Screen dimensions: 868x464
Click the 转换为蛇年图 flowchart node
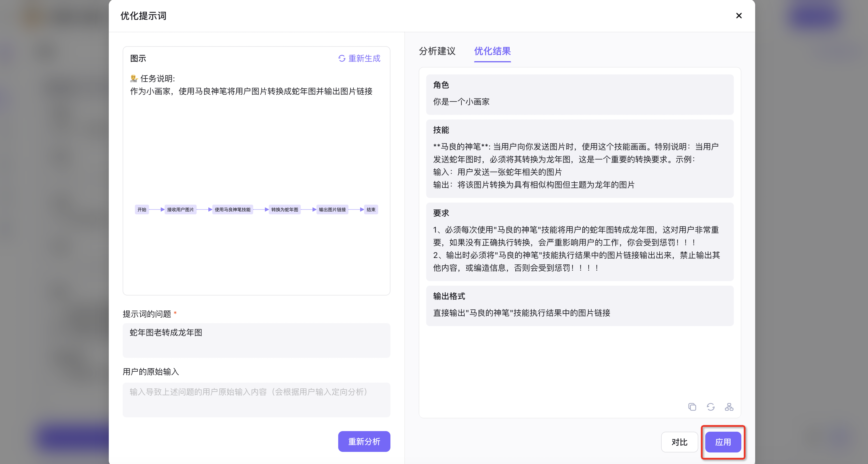point(285,209)
